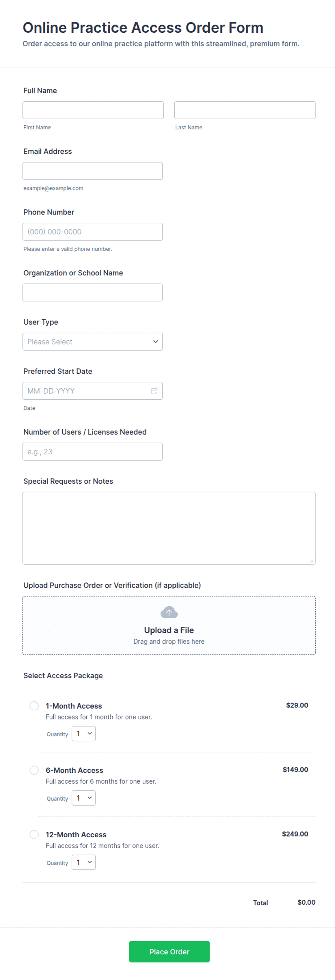Select the Email Address text box

click(93, 171)
